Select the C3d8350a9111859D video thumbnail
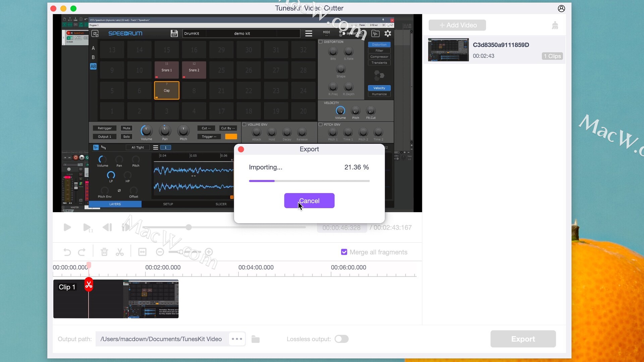The height and width of the screenshot is (362, 644). (x=448, y=50)
